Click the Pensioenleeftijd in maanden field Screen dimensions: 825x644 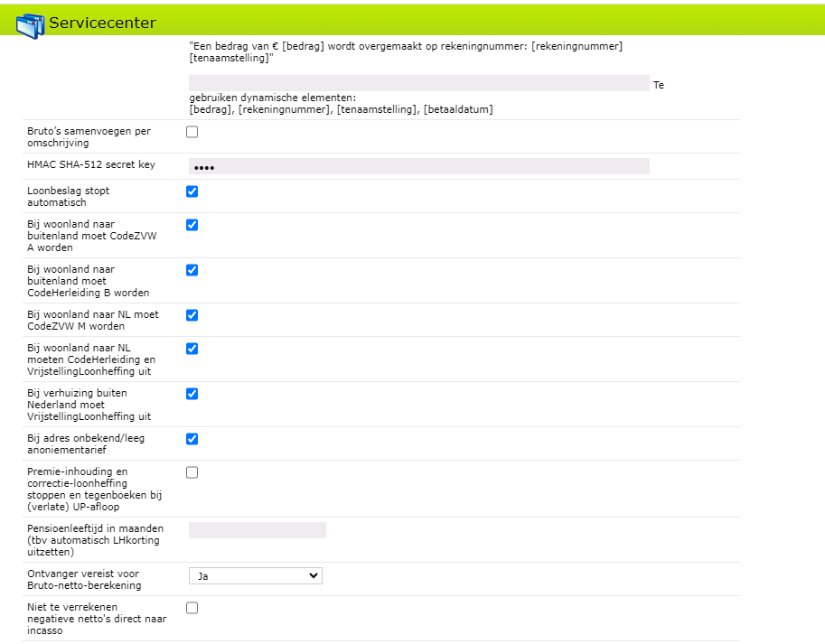coord(257,530)
